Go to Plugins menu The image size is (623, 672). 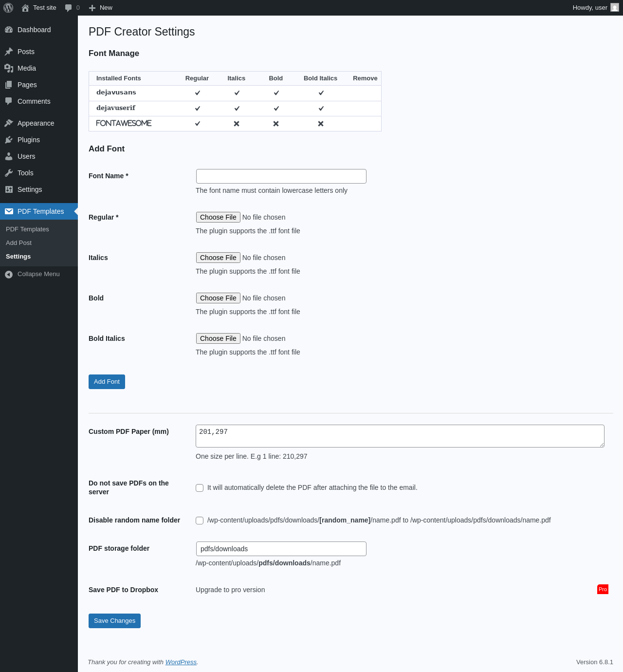39,140
